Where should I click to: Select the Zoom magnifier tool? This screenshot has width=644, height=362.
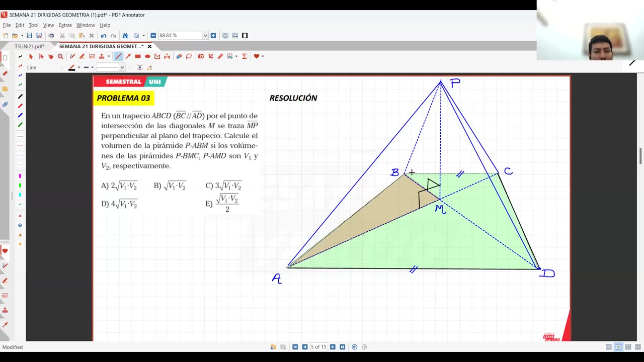click(x=60, y=56)
